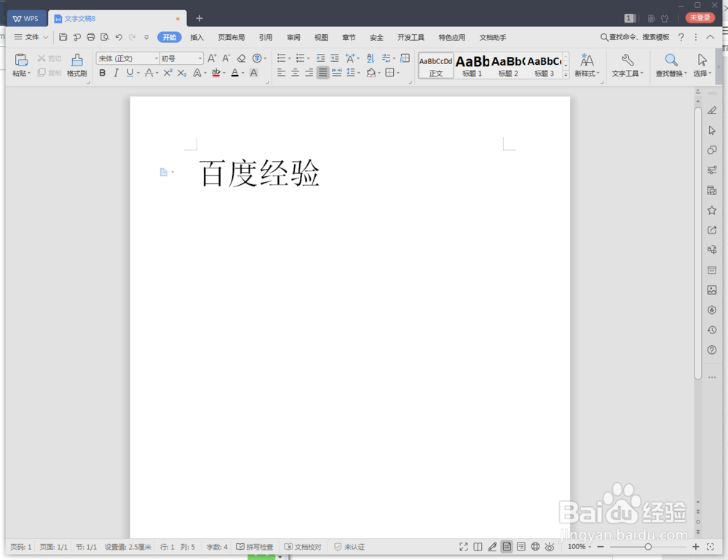
Task: Apply the 标题 1 style
Action: tap(472, 66)
